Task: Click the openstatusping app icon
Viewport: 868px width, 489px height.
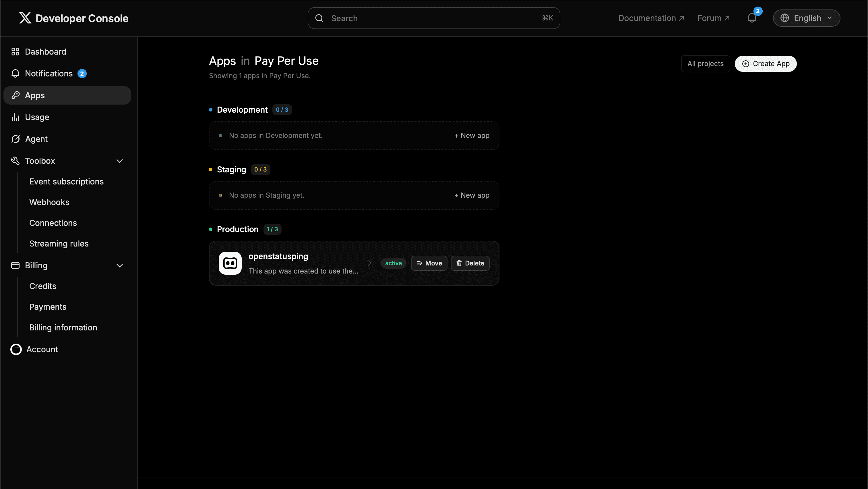Action: [230, 263]
